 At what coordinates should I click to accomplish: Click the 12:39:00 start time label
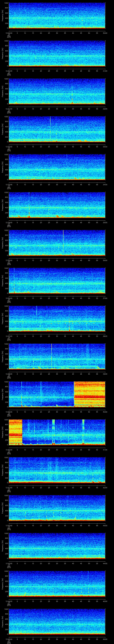(x=9, y=412)
